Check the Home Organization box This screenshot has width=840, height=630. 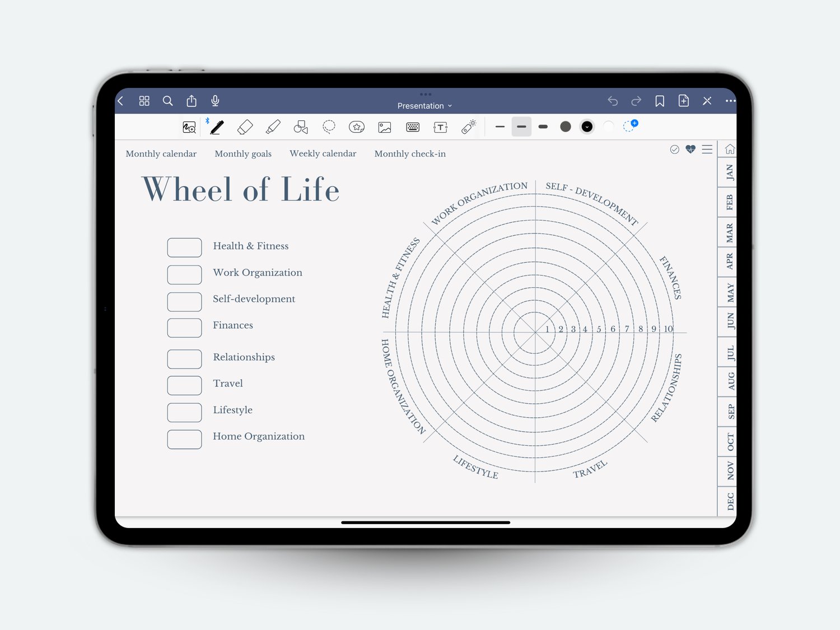pyautogui.click(x=184, y=439)
